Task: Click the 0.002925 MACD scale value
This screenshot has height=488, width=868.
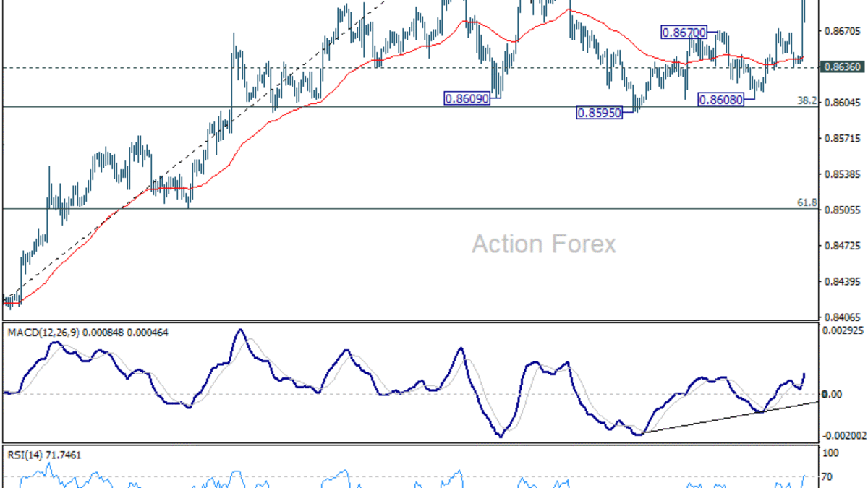Action: (x=845, y=330)
